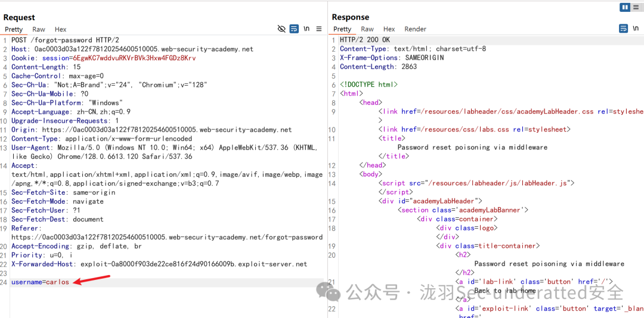Click the div id="academyLabHeader" line
The image size is (644, 318).
pyautogui.click(x=430, y=201)
